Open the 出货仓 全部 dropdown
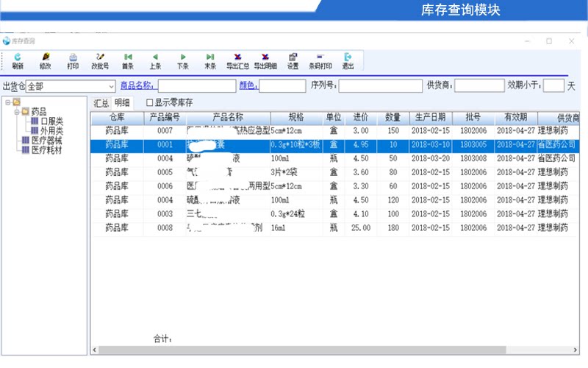Screen dimensions: 588x368 tap(112, 87)
